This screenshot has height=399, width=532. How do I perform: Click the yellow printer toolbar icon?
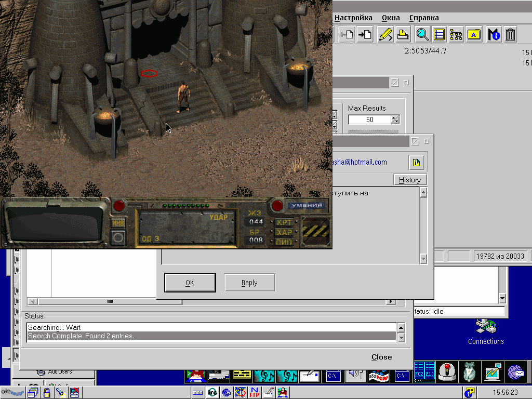pos(403,34)
